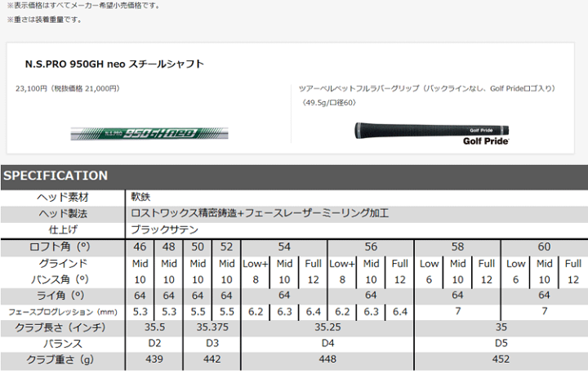Click club weight value 452
This screenshot has height=383, width=588.
pyautogui.click(x=501, y=359)
